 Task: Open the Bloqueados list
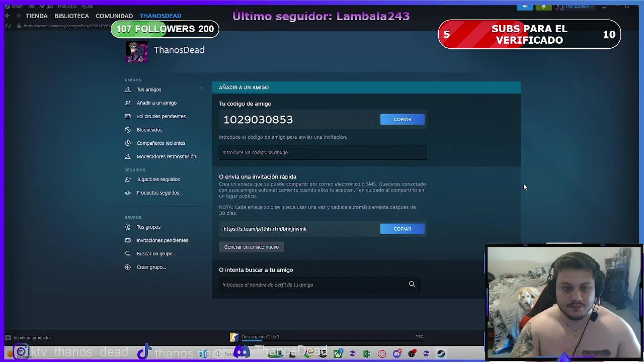(x=149, y=130)
